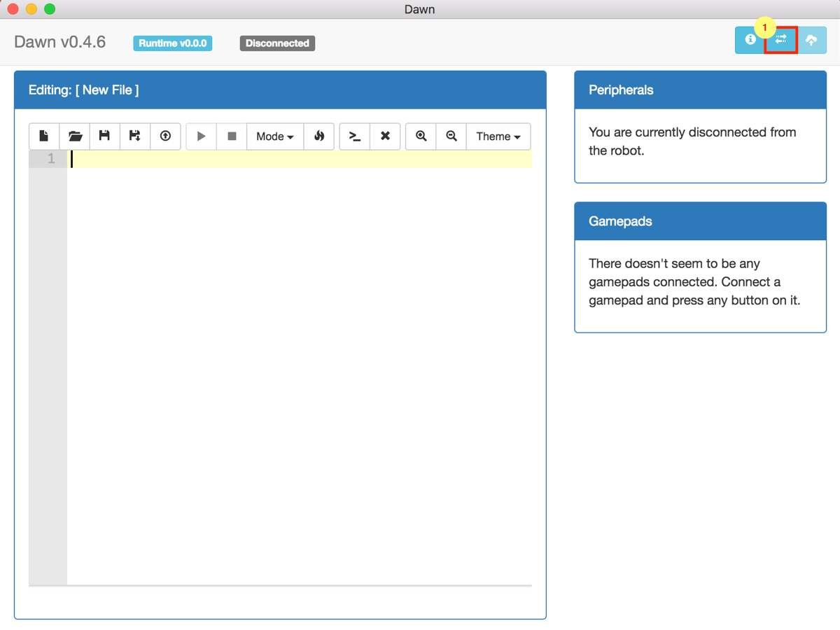Viewport: 840px width, 630px height.
Task: Save the file with the floppy disk icon
Action: tap(105, 136)
